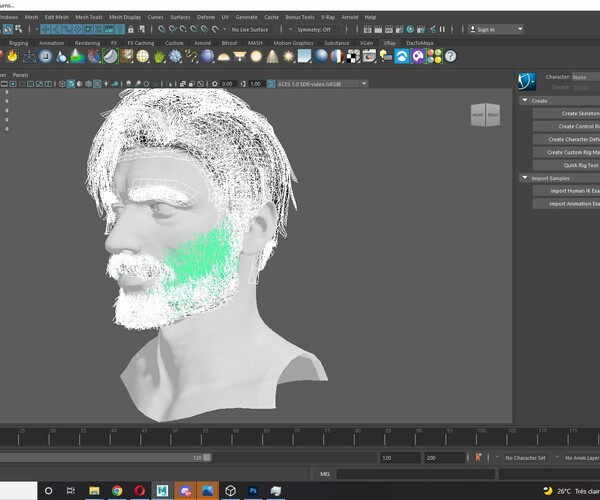This screenshot has width=600, height=500.
Task: Click the Create Character Definition button
Action: tap(566, 139)
